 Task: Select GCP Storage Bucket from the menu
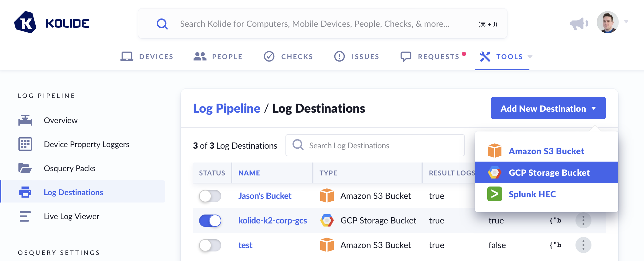(x=549, y=173)
